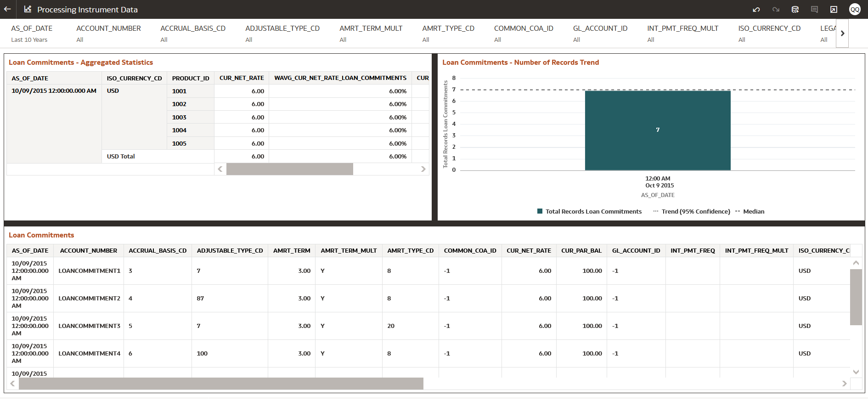Click the Number of Records Trend title

[x=520, y=62]
